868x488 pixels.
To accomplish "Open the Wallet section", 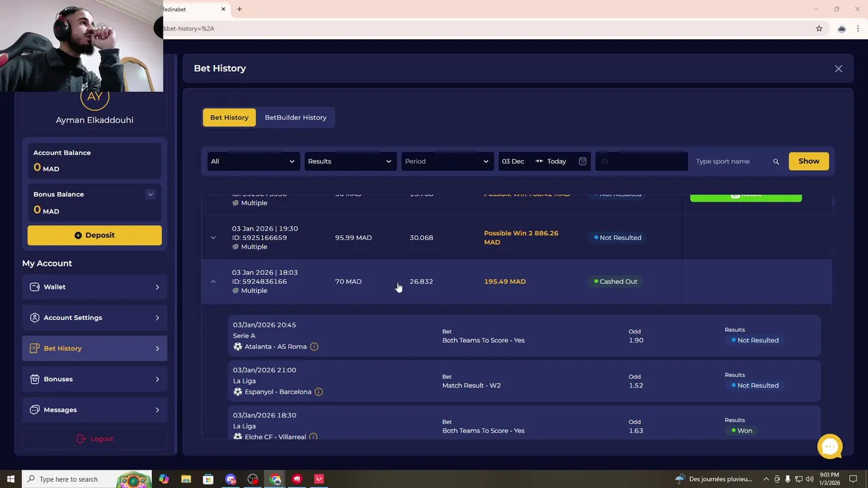I will pos(94,287).
